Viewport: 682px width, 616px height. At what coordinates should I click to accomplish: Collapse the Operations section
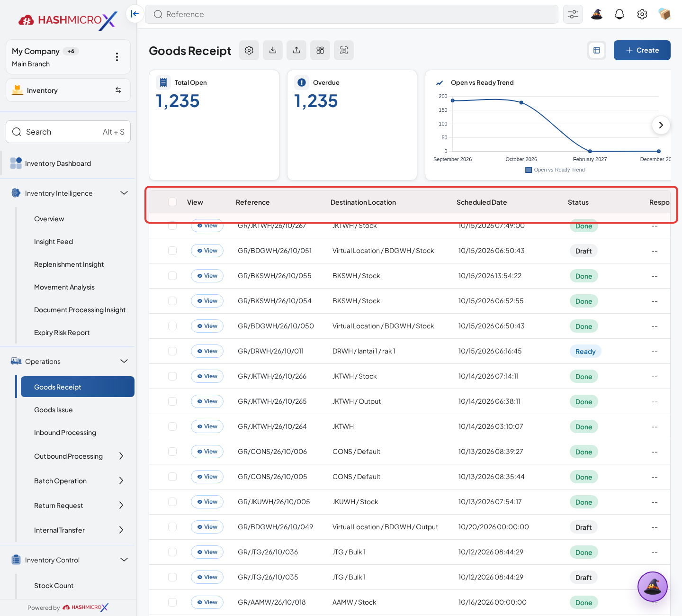pos(124,361)
